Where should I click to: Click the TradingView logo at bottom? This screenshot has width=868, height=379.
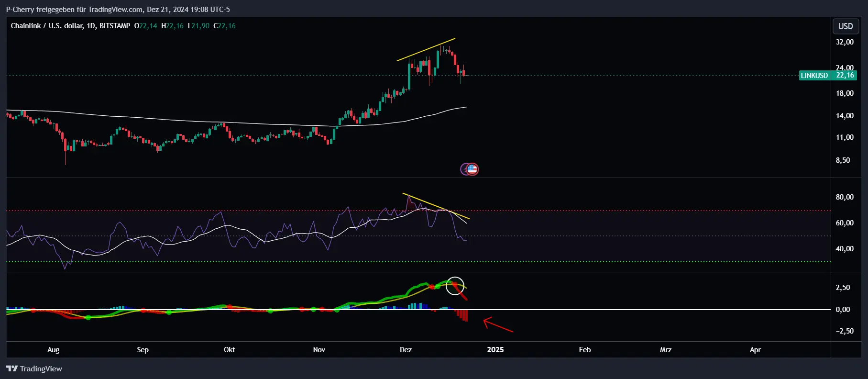(34, 368)
